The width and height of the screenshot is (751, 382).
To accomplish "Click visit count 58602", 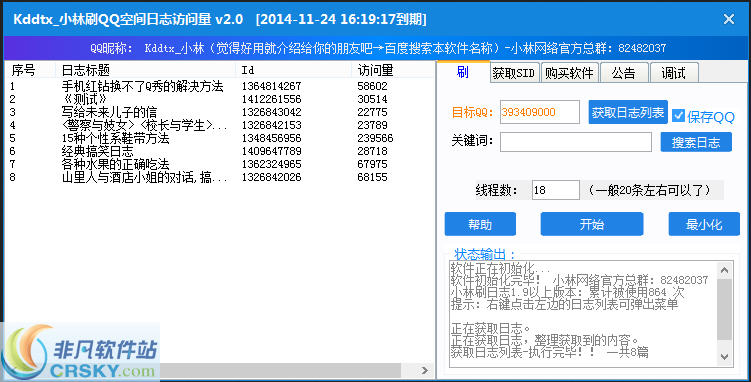I will (x=372, y=86).
